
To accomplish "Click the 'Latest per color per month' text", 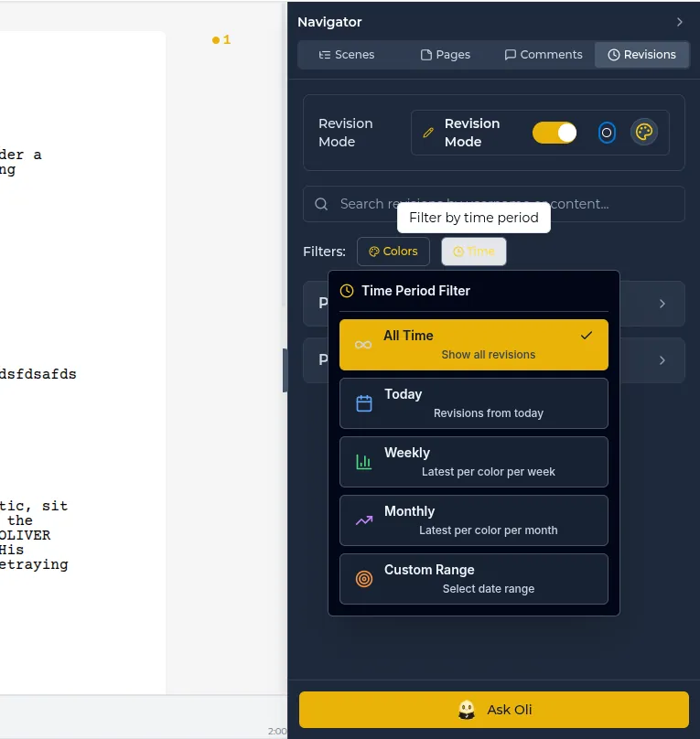I will [x=489, y=530].
